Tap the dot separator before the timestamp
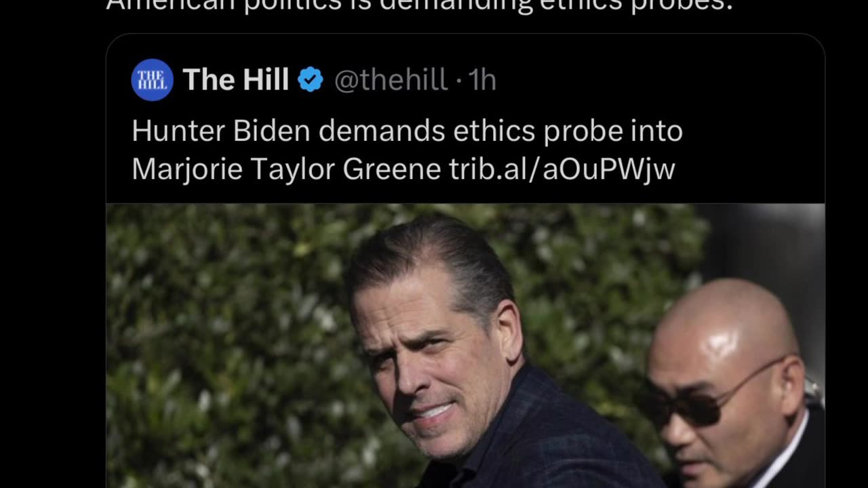 point(459,81)
